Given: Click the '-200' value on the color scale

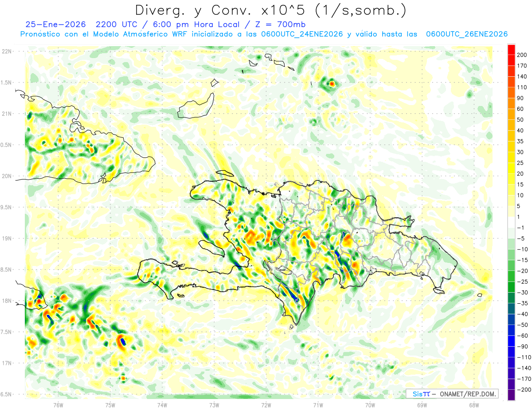Looking at the screenshot, I should 524,390.
